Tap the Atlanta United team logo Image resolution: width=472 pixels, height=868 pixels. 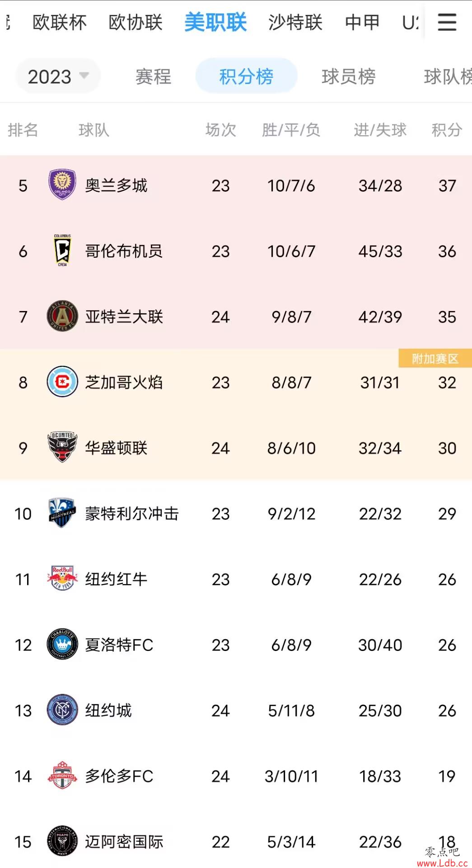pyautogui.click(x=62, y=316)
